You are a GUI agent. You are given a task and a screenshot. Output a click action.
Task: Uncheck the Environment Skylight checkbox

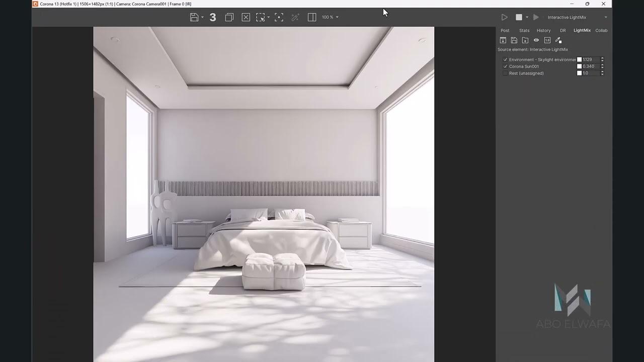[x=505, y=59]
